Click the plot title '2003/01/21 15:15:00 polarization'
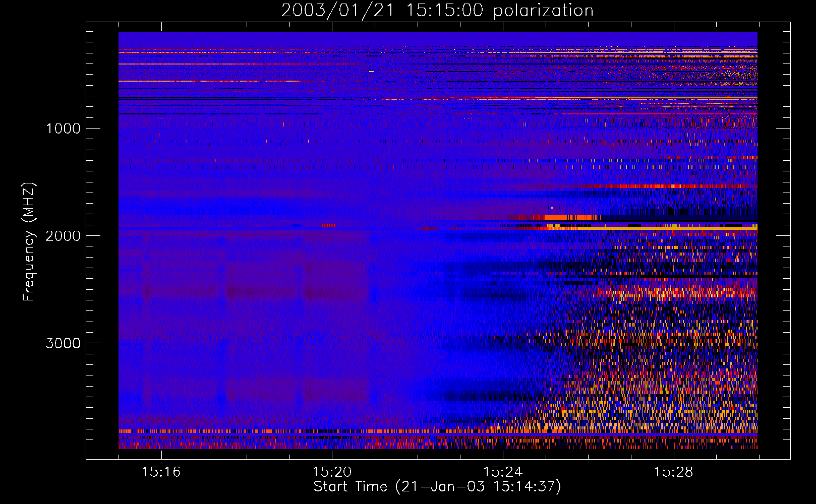This screenshot has width=816, height=504. (x=437, y=11)
